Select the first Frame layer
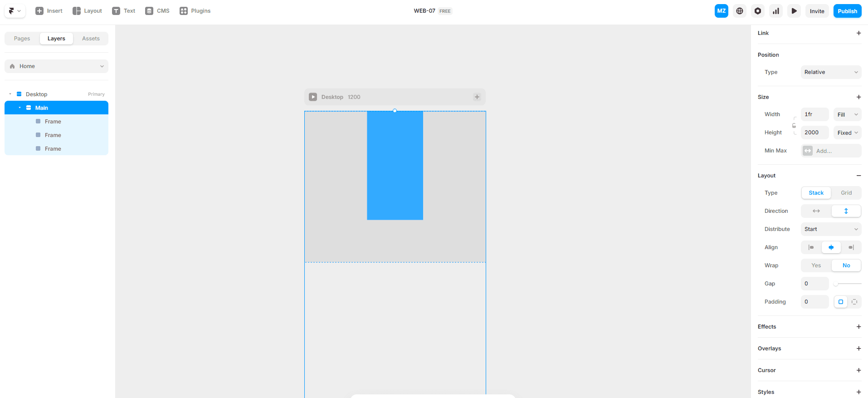The width and height of the screenshot is (868, 398). 56,122
